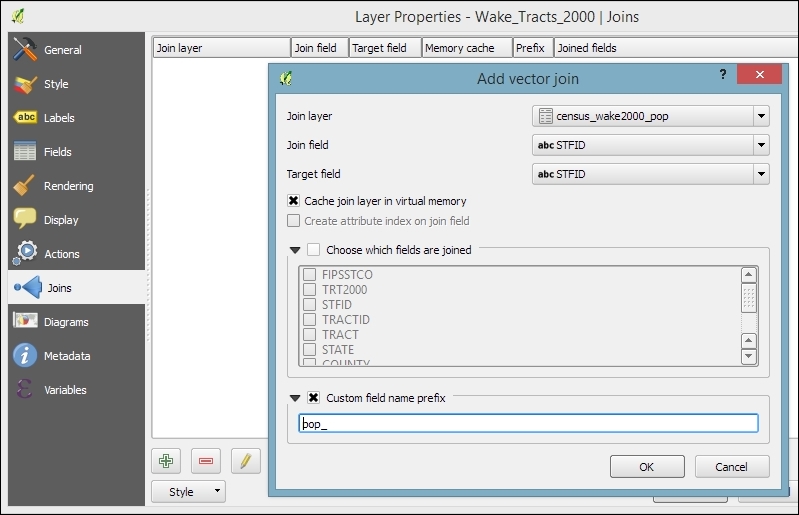The width and height of the screenshot is (799, 515).
Task: Check the STATE field box
Action: (x=309, y=349)
